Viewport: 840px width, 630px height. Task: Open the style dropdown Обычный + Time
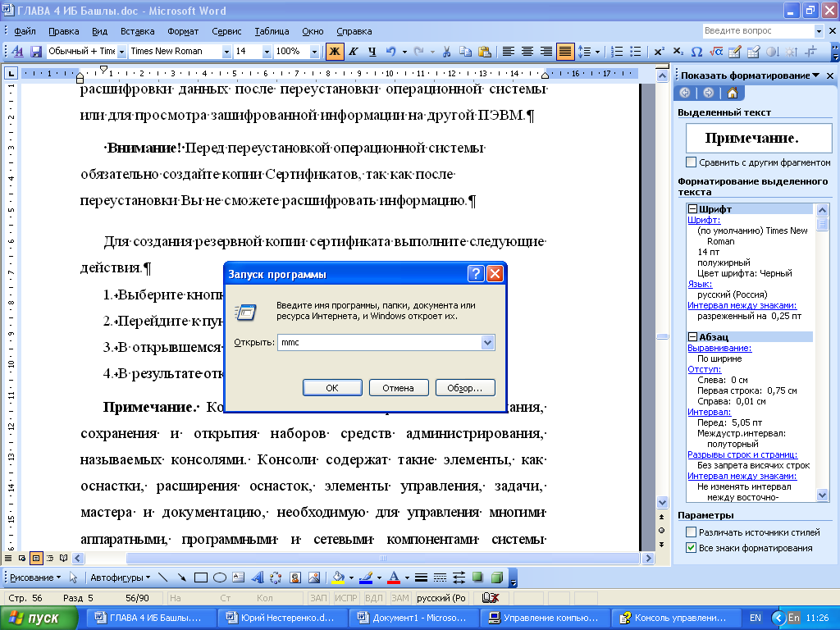coord(121,52)
